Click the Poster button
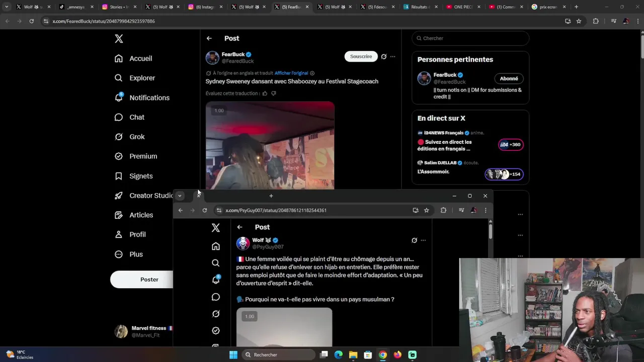644x362 pixels. (x=142, y=280)
